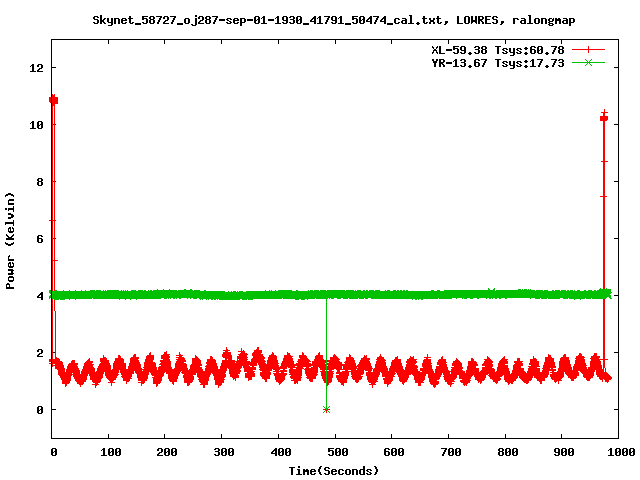This screenshot has height=480, width=640.
Task: Click the x-axis tick label 300
Action: click(x=224, y=452)
